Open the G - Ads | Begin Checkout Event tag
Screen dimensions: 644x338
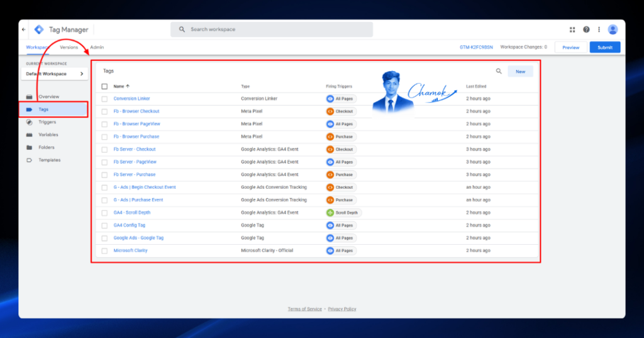point(145,187)
